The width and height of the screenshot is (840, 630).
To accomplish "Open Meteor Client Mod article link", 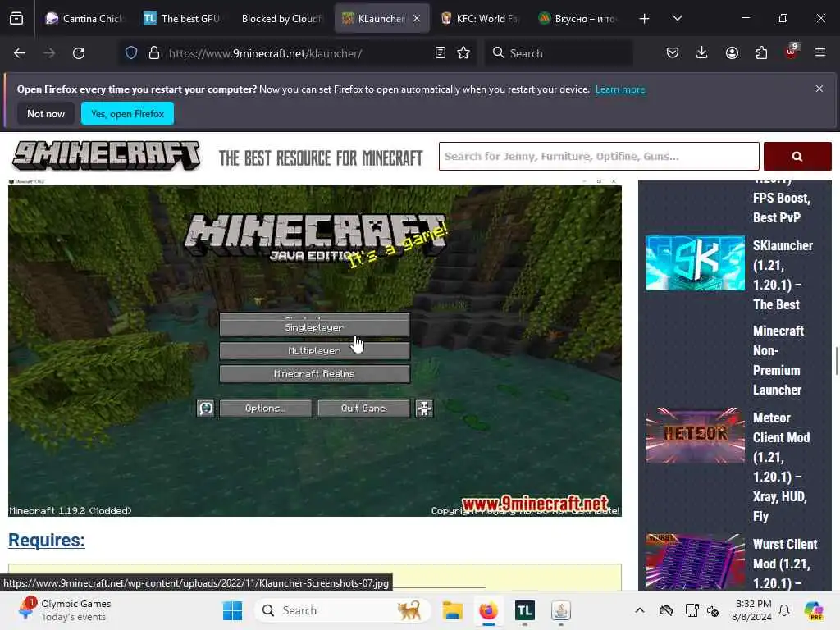I will click(782, 467).
